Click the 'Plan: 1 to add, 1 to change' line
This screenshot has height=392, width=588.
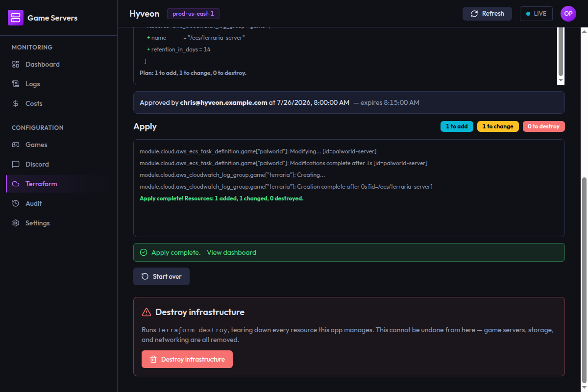[x=193, y=73]
